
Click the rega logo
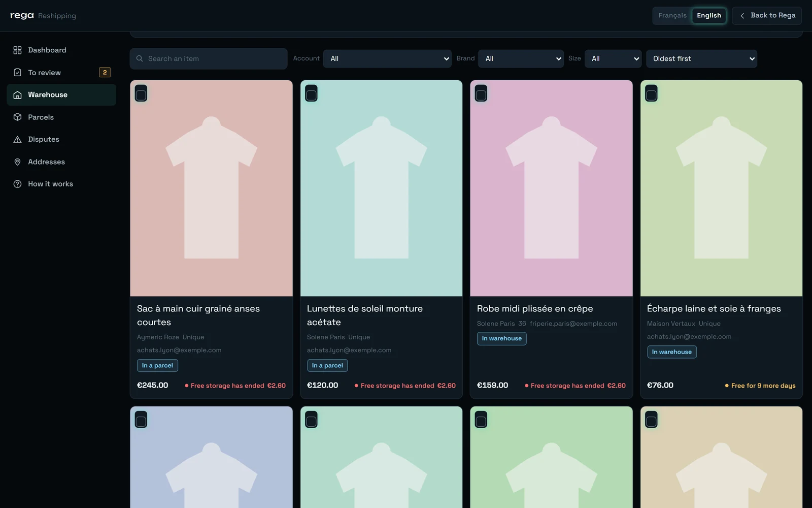(22, 15)
